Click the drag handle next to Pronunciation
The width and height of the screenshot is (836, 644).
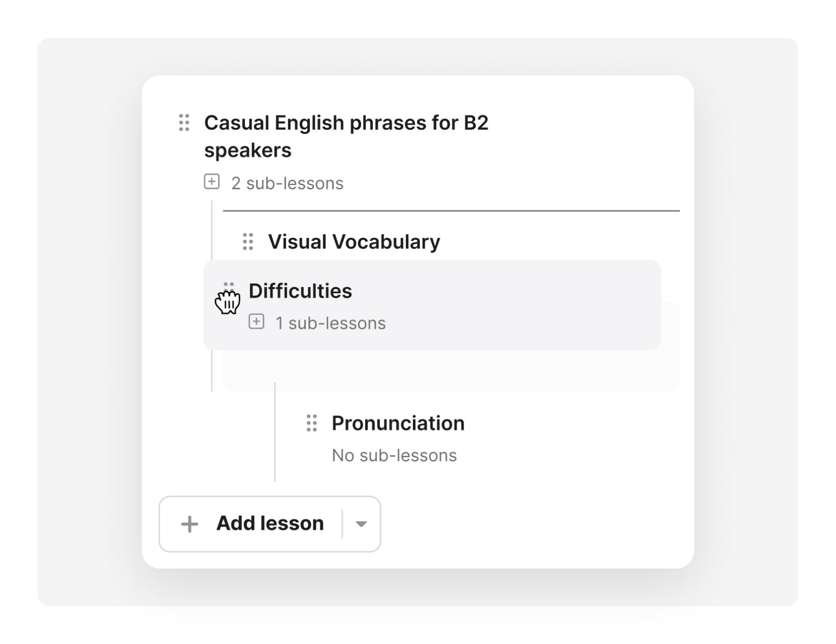pos(311,423)
